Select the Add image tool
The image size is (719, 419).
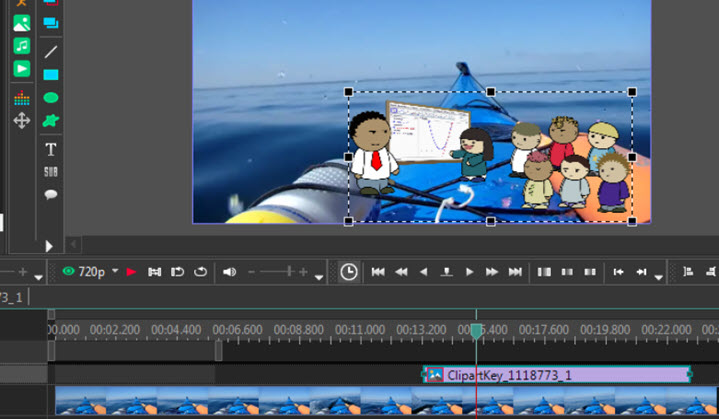(x=22, y=23)
